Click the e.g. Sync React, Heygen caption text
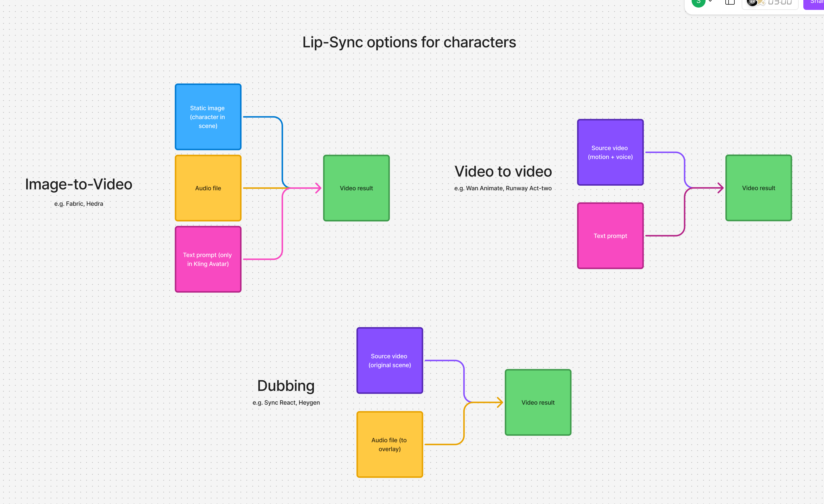This screenshot has height=504, width=824. click(x=286, y=402)
